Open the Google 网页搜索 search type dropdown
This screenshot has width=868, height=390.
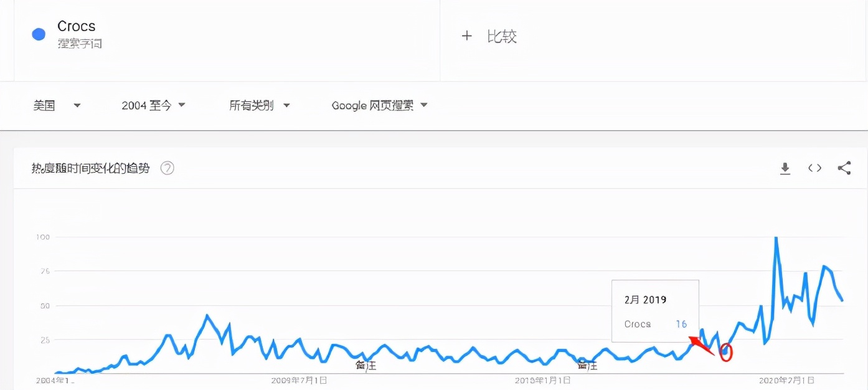click(x=378, y=105)
